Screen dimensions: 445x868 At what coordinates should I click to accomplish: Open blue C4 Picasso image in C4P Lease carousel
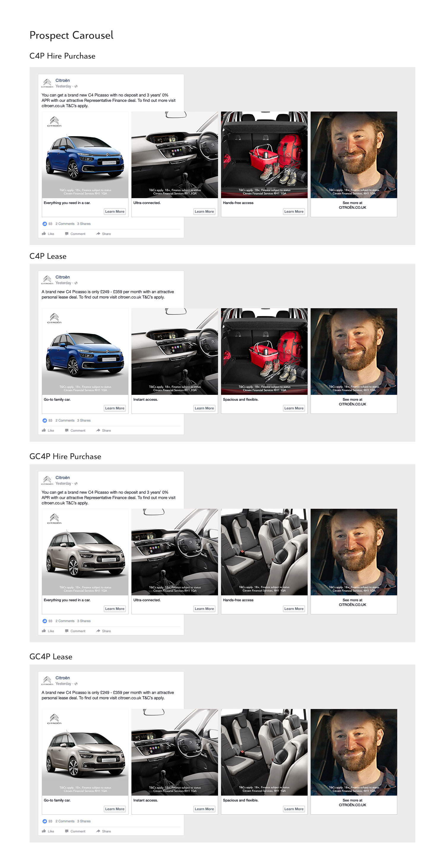pyautogui.click(x=85, y=352)
